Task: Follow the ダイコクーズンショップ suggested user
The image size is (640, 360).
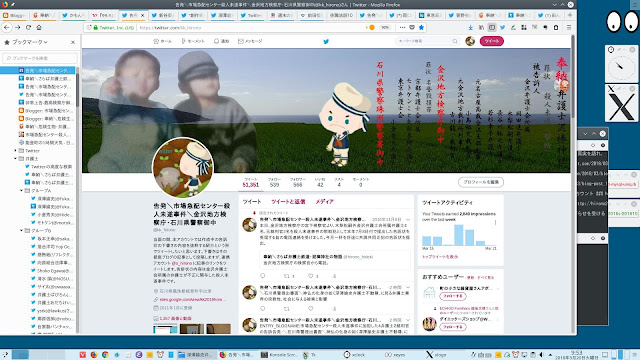Action: click(x=453, y=327)
